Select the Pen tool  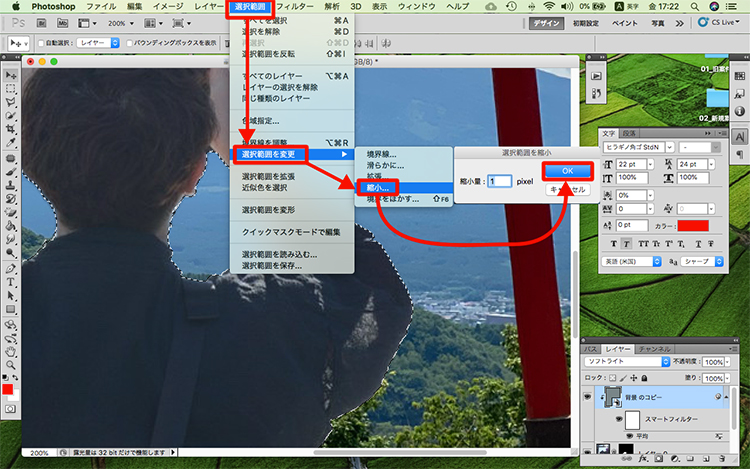(11, 269)
